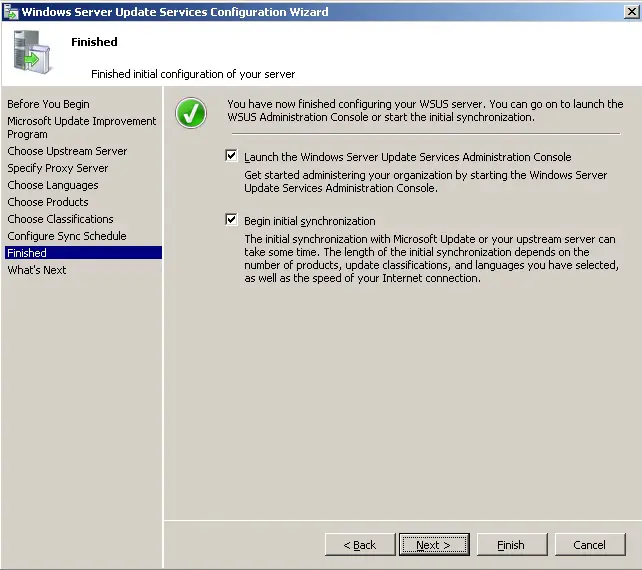642x570 pixels.
Task: Open the Choose Products step
Action: coord(48,202)
